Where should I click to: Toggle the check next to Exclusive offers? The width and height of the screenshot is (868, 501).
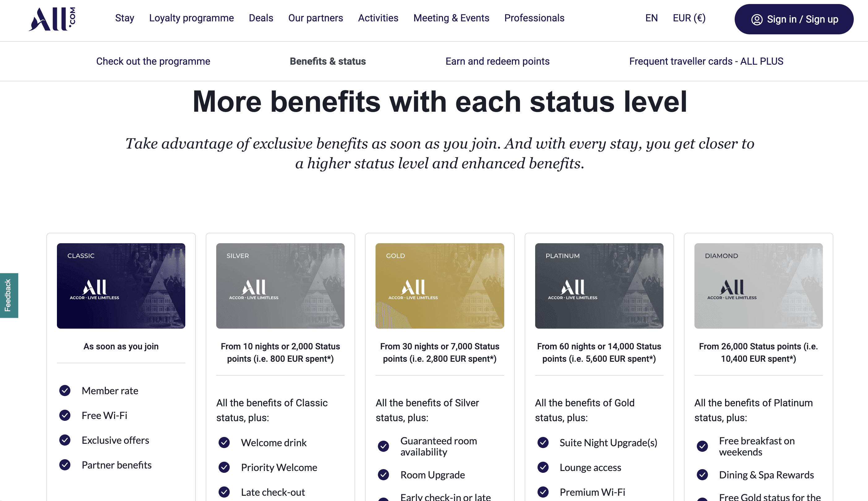65,440
